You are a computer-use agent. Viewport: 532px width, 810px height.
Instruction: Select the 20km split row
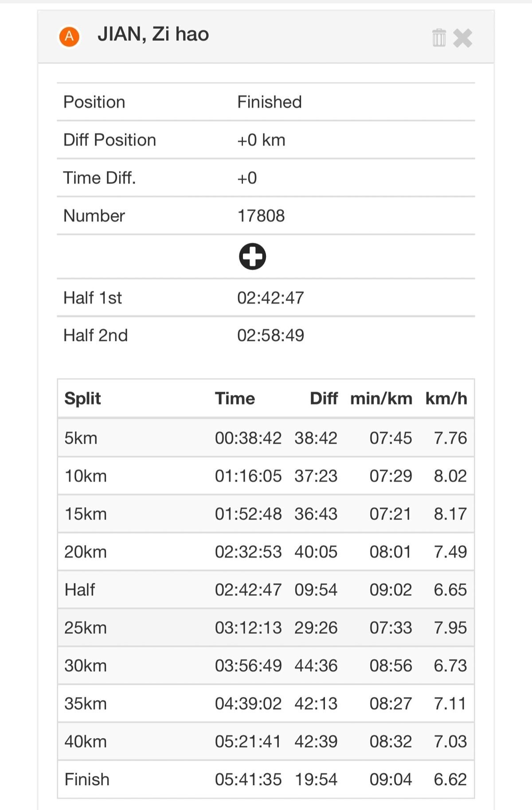[x=266, y=552]
